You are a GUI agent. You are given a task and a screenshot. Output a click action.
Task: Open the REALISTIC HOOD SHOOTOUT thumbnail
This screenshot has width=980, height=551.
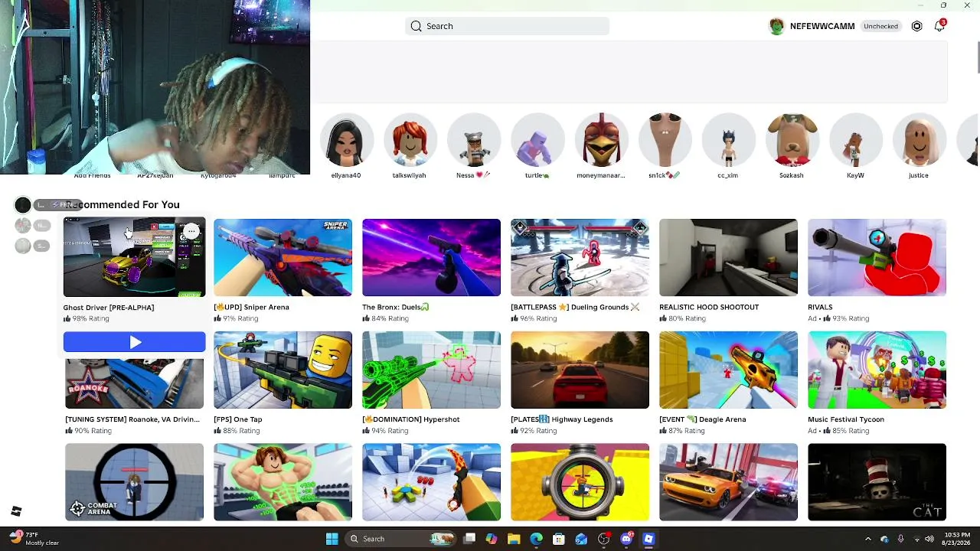click(x=729, y=258)
